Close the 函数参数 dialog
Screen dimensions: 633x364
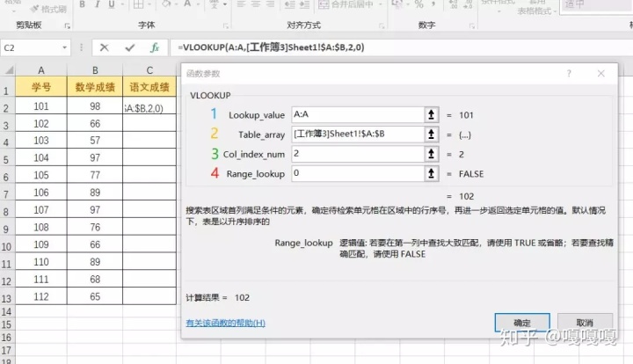coord(601,73)
